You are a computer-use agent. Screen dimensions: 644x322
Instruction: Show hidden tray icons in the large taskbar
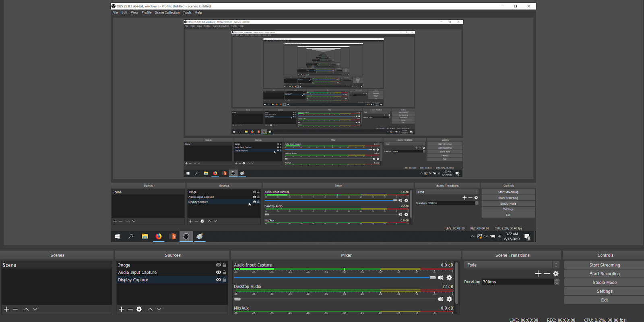473,237
